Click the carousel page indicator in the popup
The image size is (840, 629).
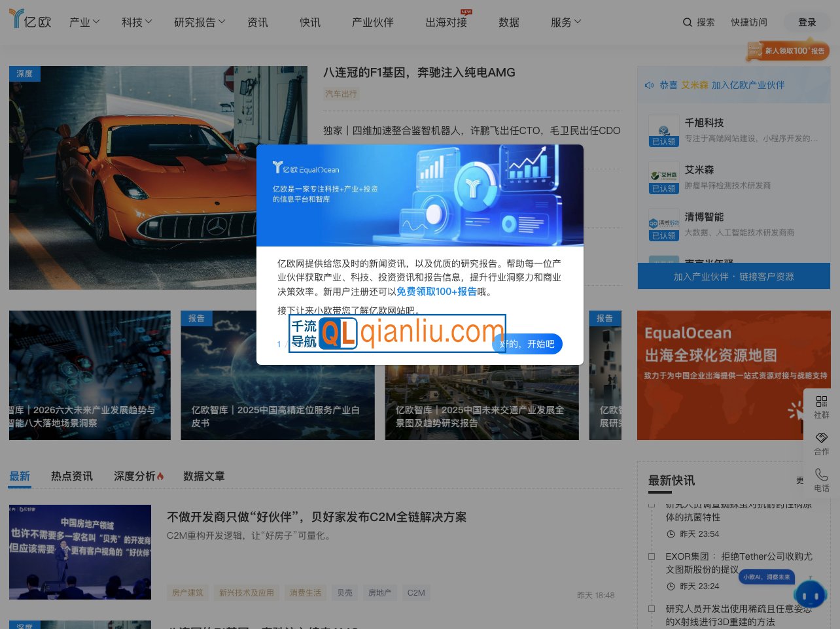tap(283, 345)
